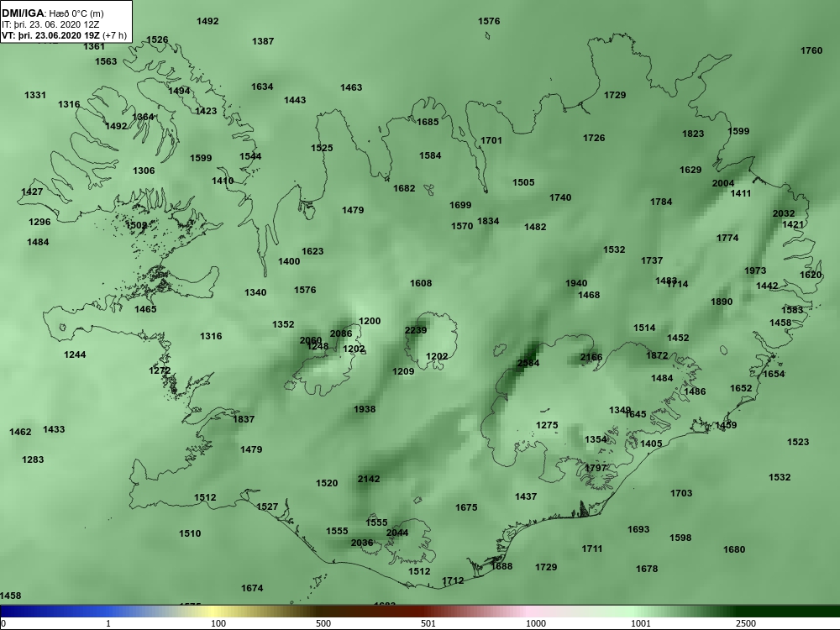Click on the 1340 height label
Viewport: 840px width, 630px height.
point(255,292)
